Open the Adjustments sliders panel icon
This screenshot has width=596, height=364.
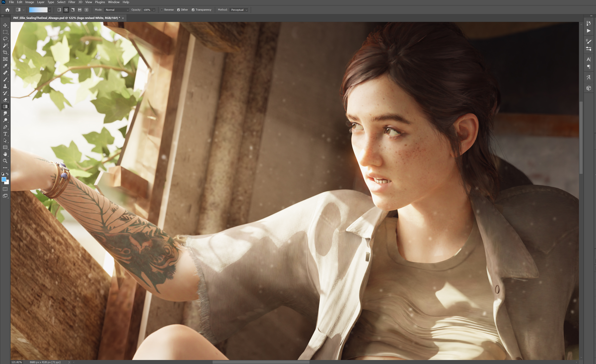(589, 49)
